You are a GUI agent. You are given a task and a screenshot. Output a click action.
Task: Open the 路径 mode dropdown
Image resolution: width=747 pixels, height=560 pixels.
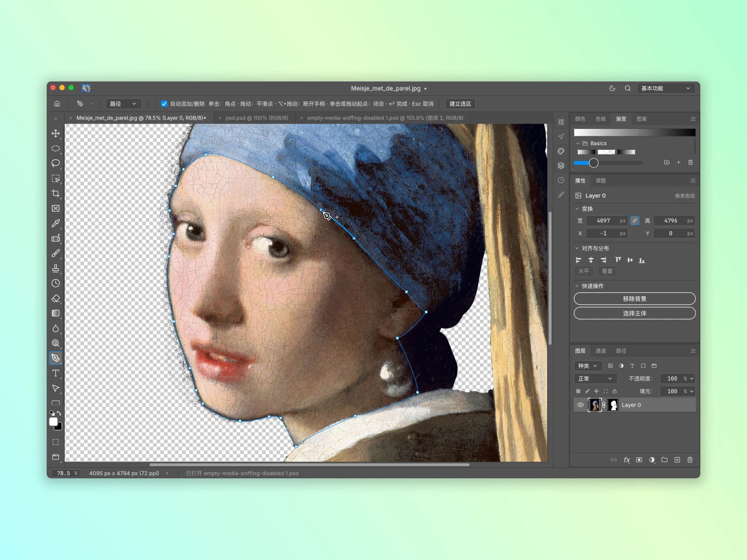click(123, 104)
